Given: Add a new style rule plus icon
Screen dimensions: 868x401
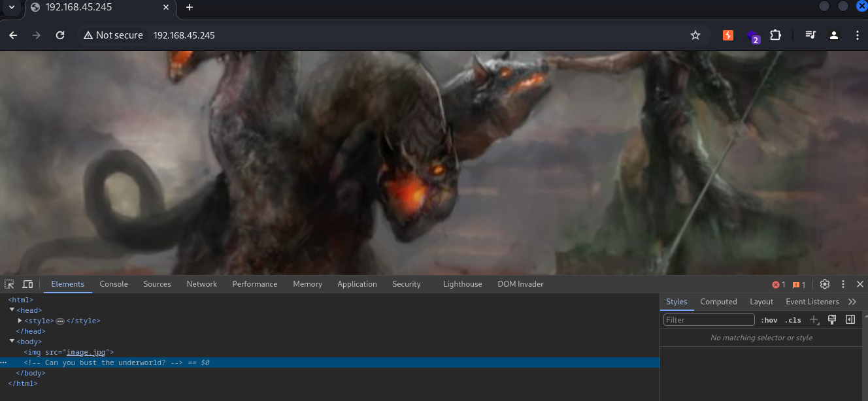Looking at the screenshot, I should click(x=814, y=320).
